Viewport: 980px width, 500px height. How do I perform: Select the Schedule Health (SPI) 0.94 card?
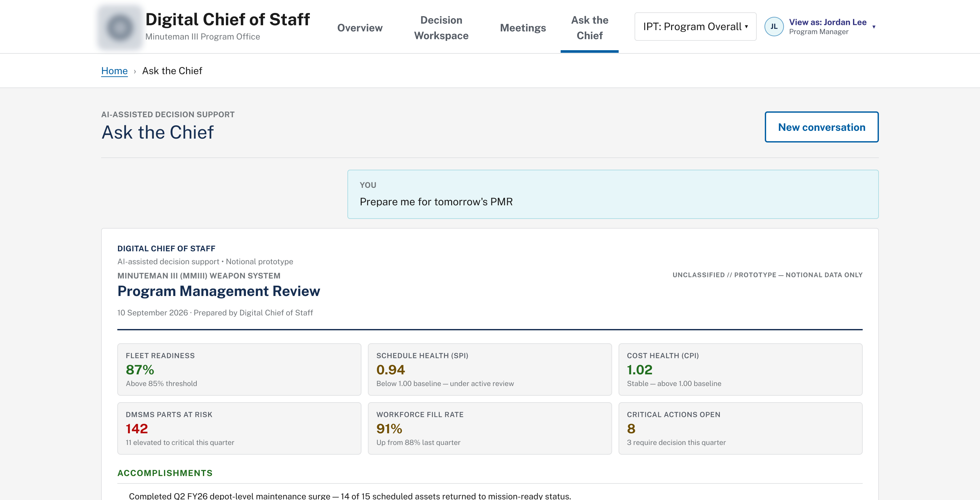pyautogui.click(x=490, y=369)
